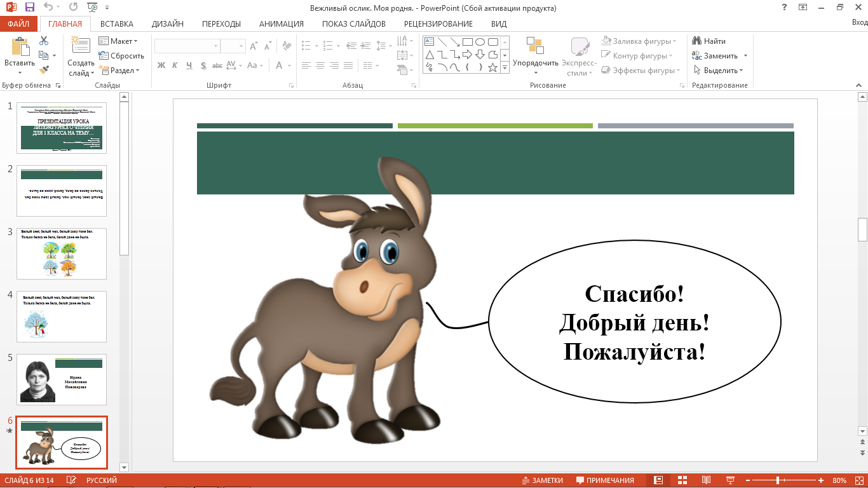This screenshot has height=488, width=868.
Task: Choose the right arrow block shape
Action: tap(467, 55)
